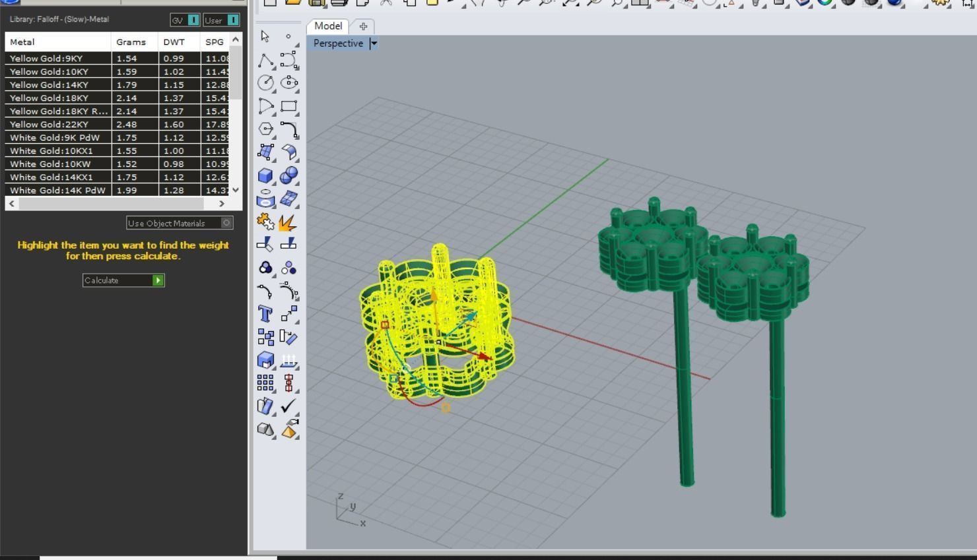Choose the single Point tool
Image resolution: width=977 pixels, height=560 pixels.
click(x=288, y=36)
